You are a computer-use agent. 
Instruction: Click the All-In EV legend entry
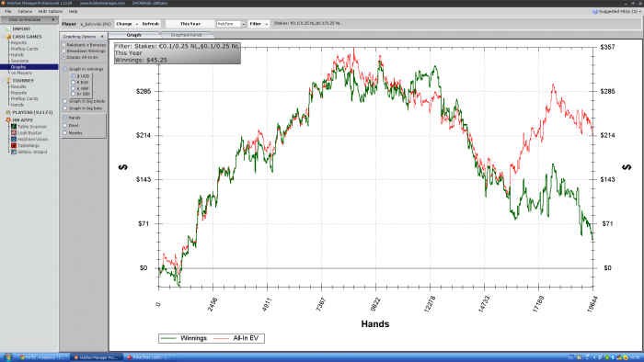236,338
